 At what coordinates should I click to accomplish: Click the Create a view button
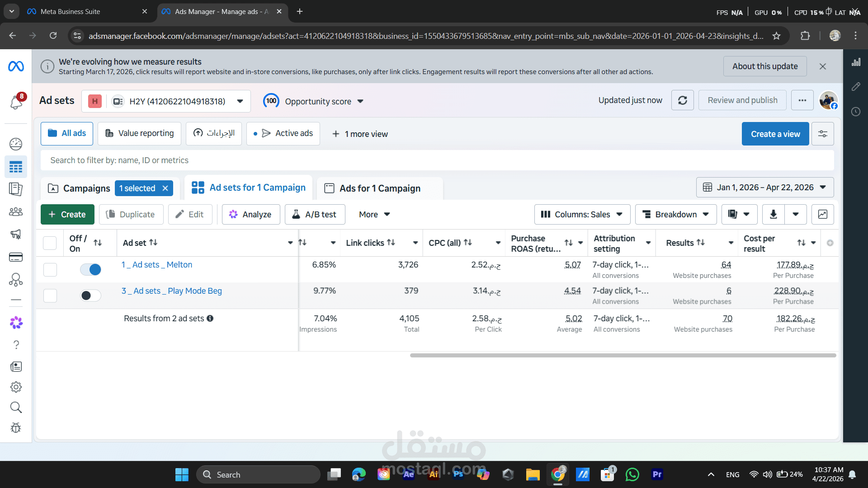tap(775, 134)
